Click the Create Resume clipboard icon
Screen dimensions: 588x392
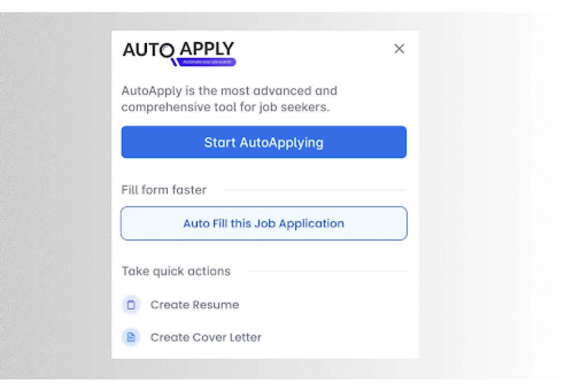pos(131,305)
